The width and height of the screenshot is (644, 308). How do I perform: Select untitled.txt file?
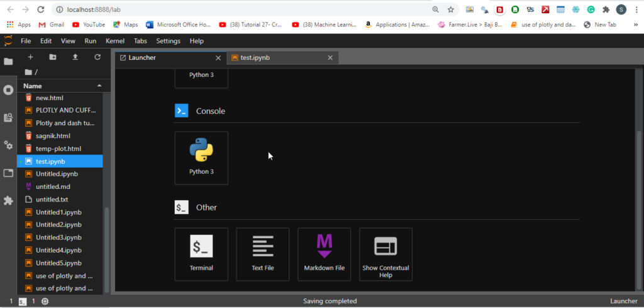(60, 200)
